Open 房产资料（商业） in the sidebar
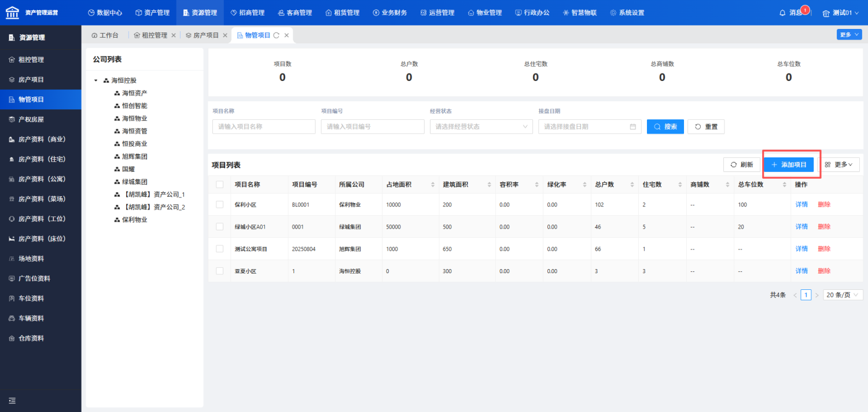 pyautogui.click(x=41, y=139)
